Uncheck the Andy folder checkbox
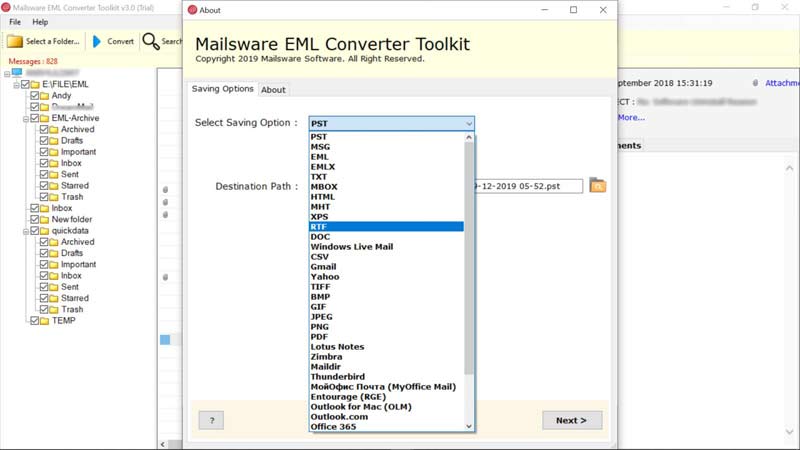The width and height of the screenshot is (800, 450). click(x=35, y=95)
